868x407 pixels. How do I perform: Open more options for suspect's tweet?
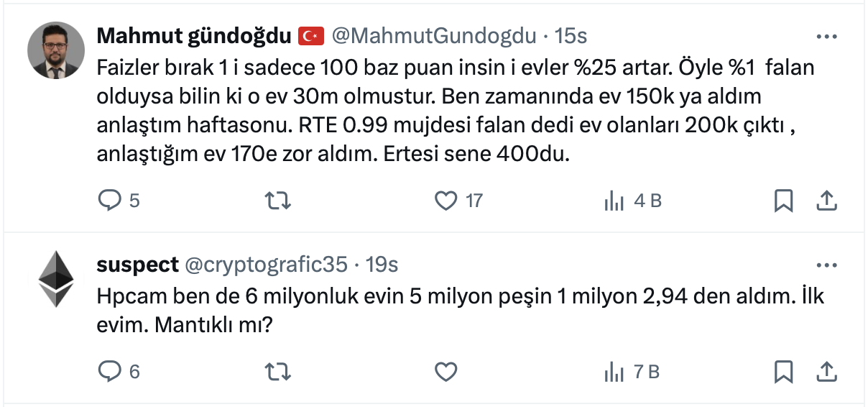coord(827,265)
